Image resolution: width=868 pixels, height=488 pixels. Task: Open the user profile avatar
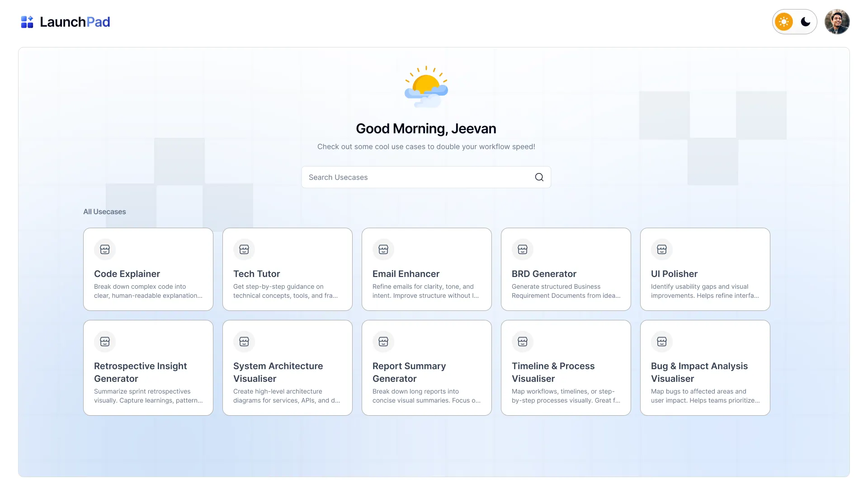pyautogui.click(x=837, y=22)
